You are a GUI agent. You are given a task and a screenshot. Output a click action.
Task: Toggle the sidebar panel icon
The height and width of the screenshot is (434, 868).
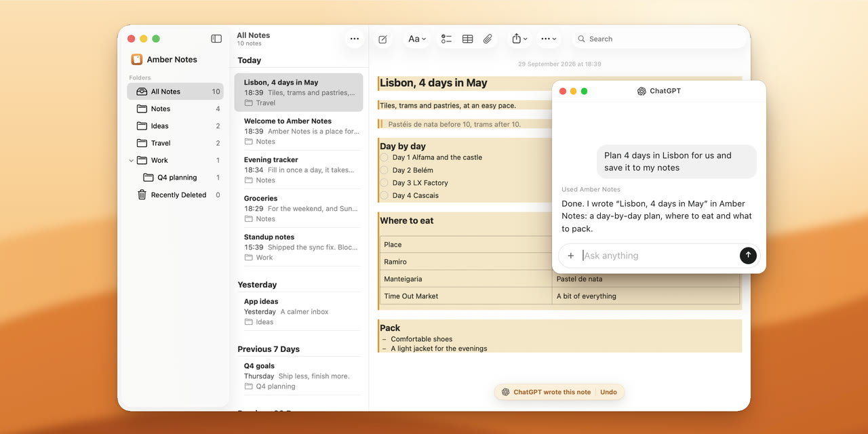coord(216,39)
